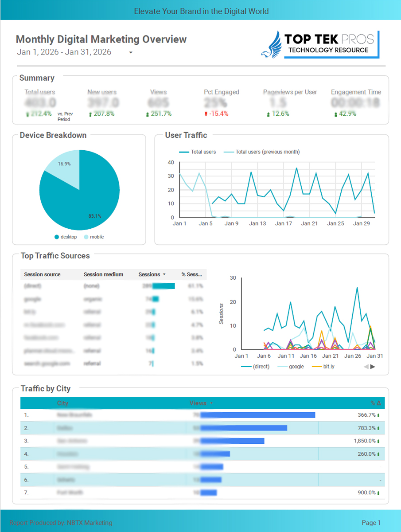
Task: Click next arrow in sessions chart legend
Action: tap(373, 367)
